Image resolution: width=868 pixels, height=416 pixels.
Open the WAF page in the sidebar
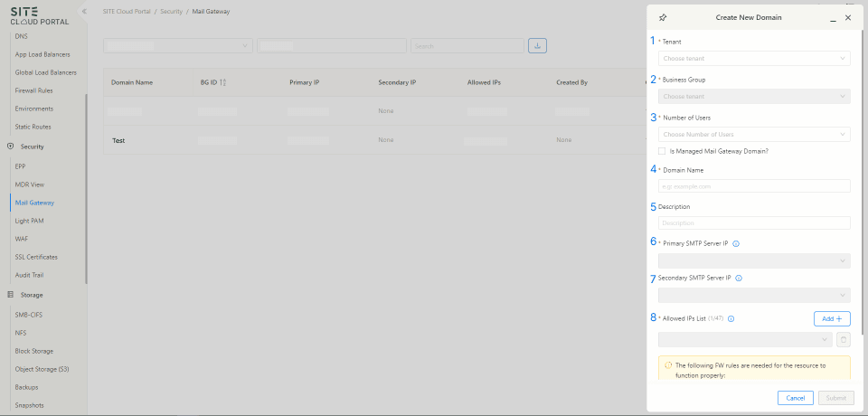point(22,239)
